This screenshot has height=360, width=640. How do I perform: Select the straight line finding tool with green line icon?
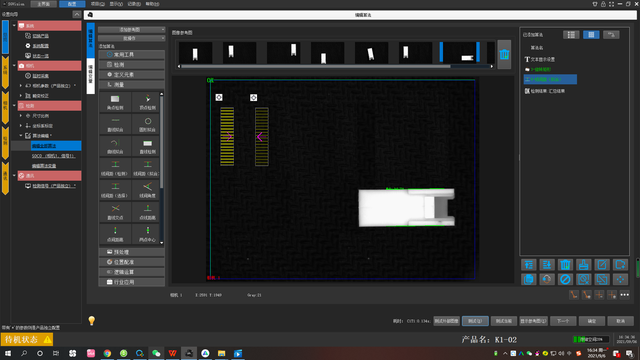[x=115, y=124]
